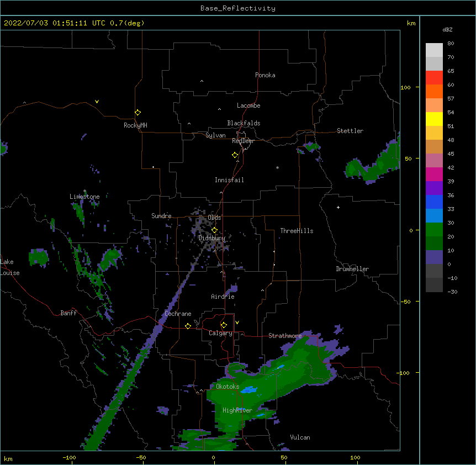Click the Innisfail city label
The width and height of the screenshot is (476, 465).
pyautogui.click(x=229, y=180)
